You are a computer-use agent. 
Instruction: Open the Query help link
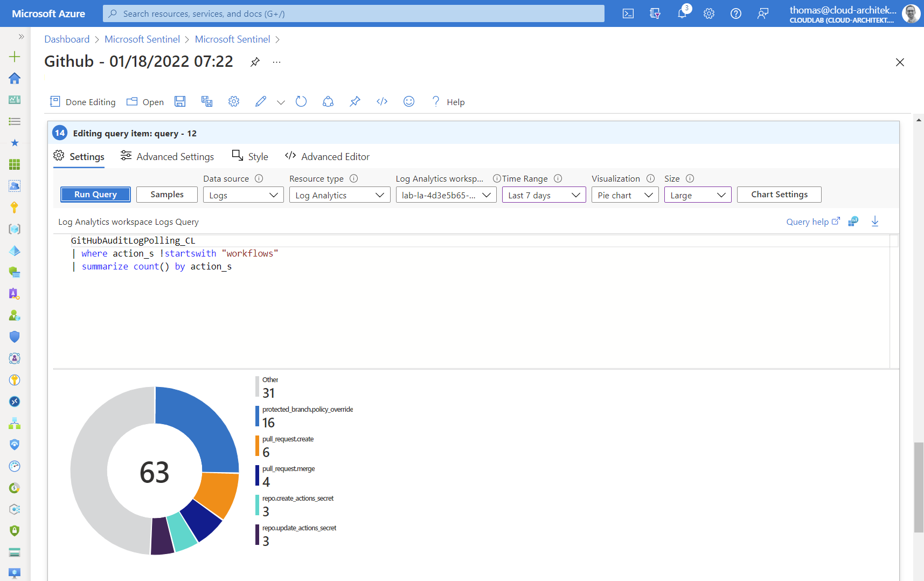[813, 222]
